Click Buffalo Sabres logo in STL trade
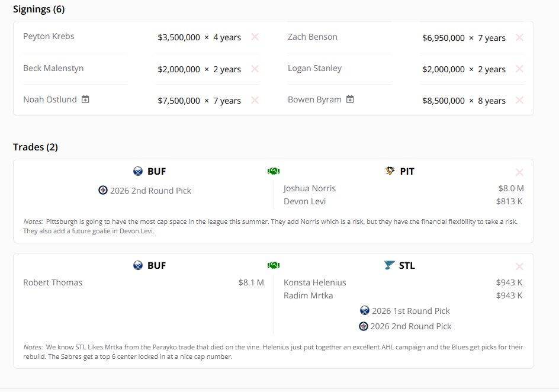The image size is (559, 392). click(x=138, y=265)
